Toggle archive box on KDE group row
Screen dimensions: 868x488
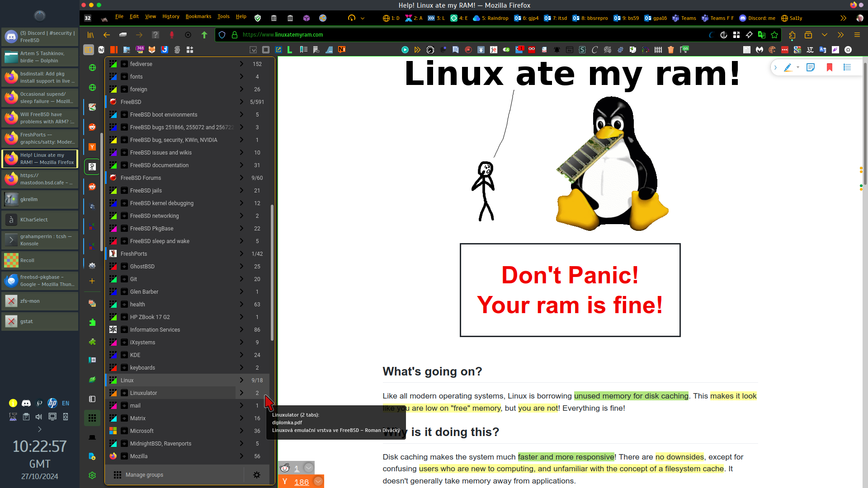coord(124,355)
